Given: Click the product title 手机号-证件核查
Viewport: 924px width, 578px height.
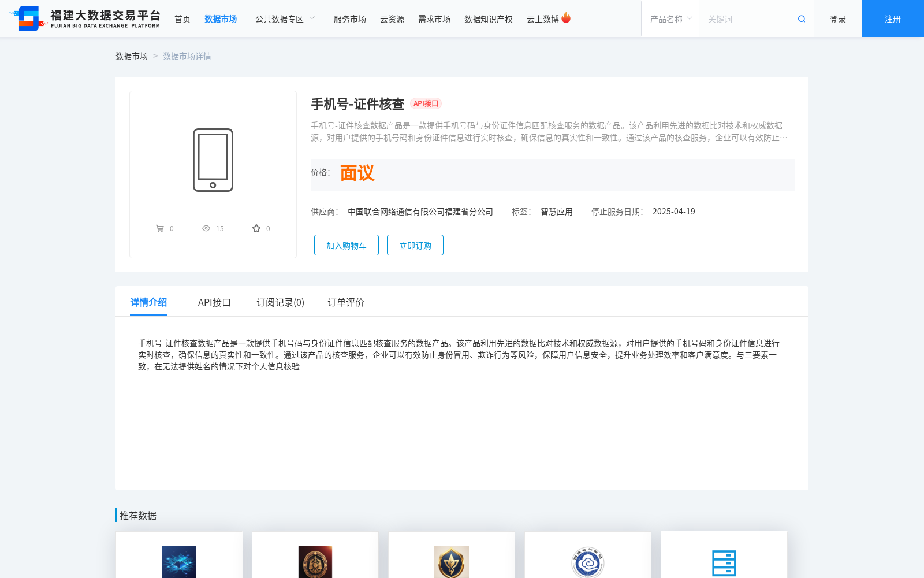Looking at the screenshot, I should (357, 104).
